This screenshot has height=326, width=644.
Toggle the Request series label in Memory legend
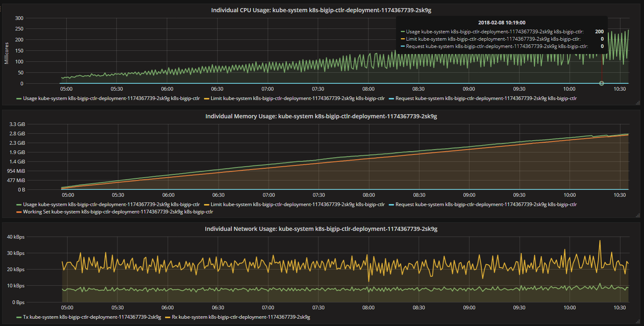tap(486, 204)
